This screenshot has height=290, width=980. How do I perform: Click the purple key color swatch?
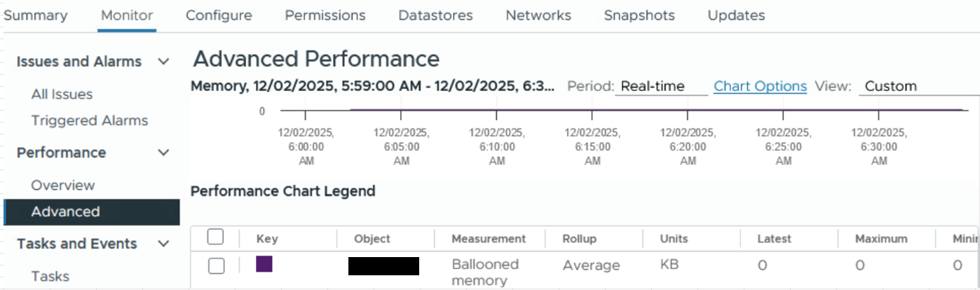(x=264, y=265)
